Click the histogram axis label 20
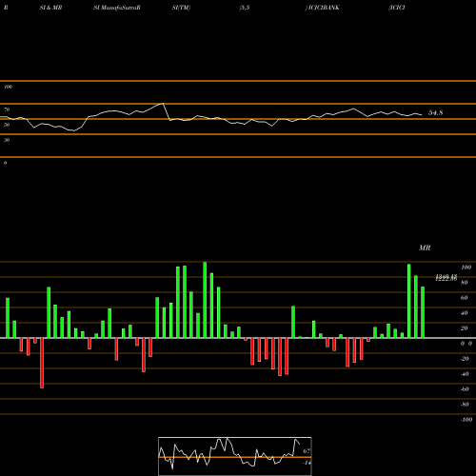Screen dimensions: 476x476 click(x=465, y=328)
